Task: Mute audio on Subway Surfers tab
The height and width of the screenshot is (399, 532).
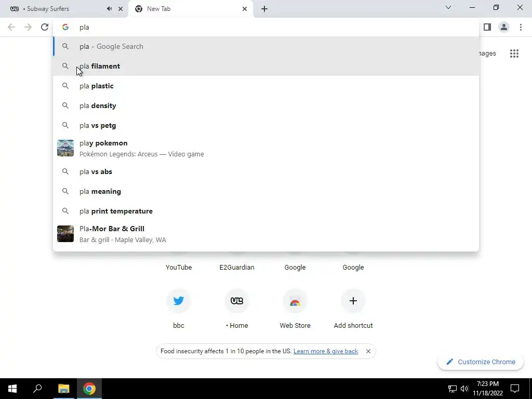Action: tap(109, 9)
